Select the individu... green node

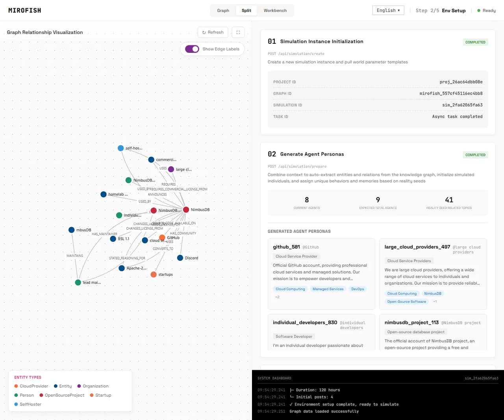(x=119, y=216)
